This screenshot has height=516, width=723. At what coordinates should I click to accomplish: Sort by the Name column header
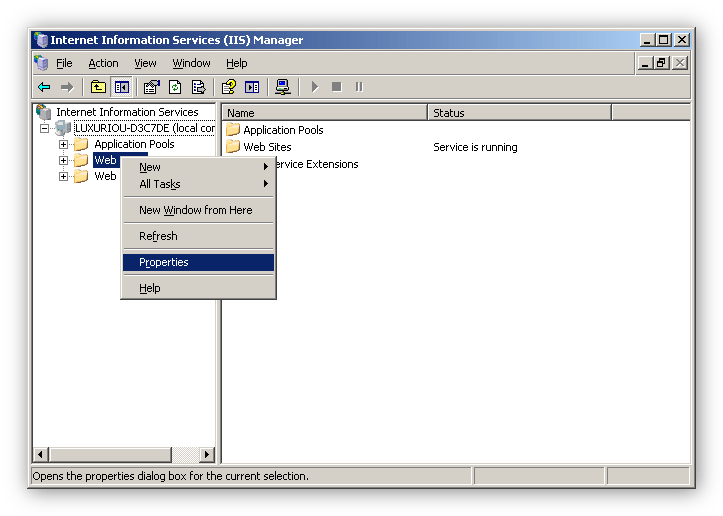pos(325,113)
